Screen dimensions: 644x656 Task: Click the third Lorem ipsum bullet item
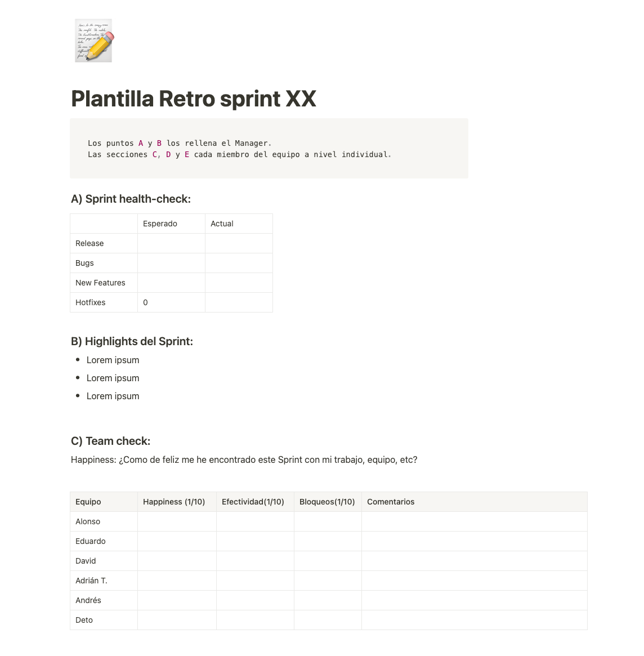coord(113,396)
